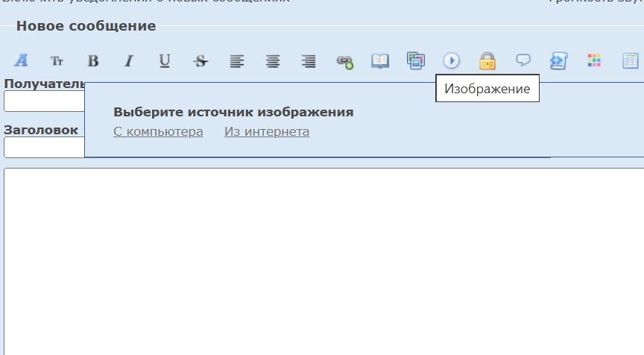
Task: Align text to the right
Action: pyautogui.click(x=309, y=61)
